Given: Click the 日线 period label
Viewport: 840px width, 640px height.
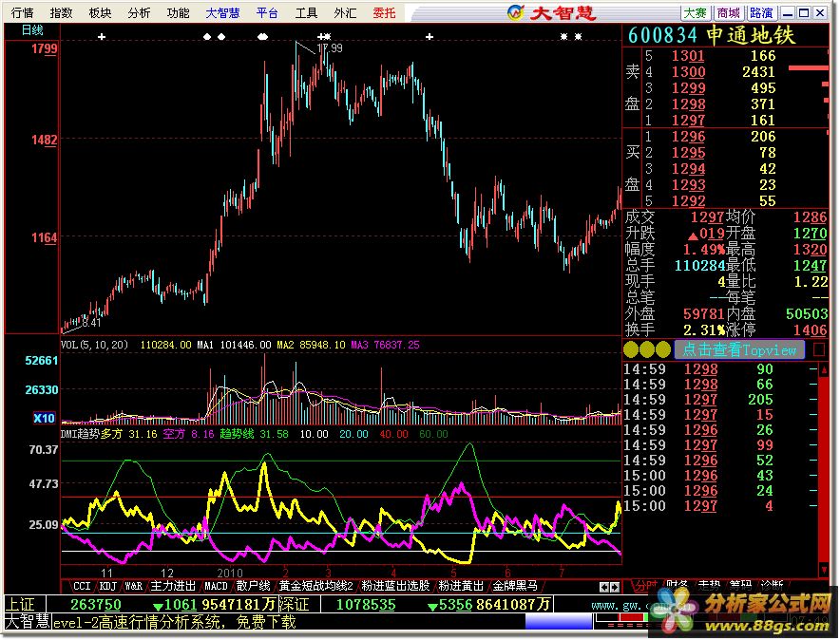Looking at the screenshot, I should [x=32, y=30].
